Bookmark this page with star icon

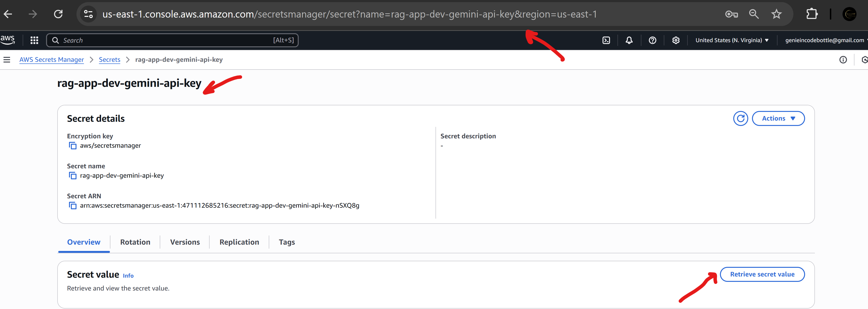pos(776,14)
